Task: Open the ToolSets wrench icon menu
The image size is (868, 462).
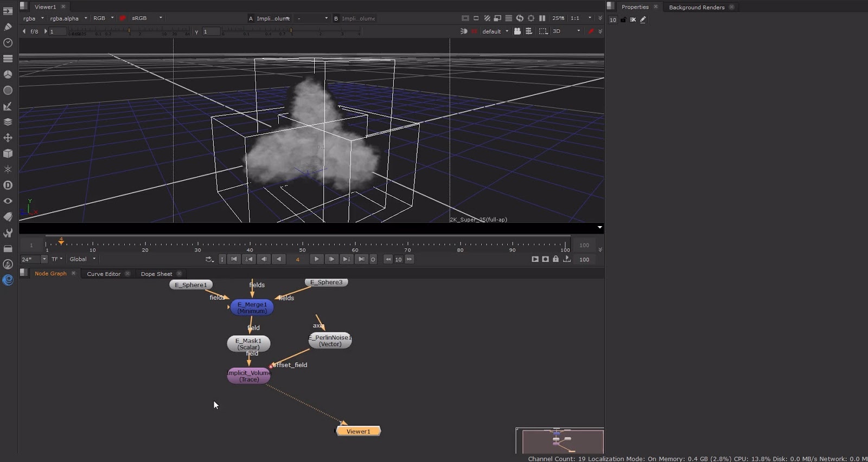Action: click(x=8, y=233)
